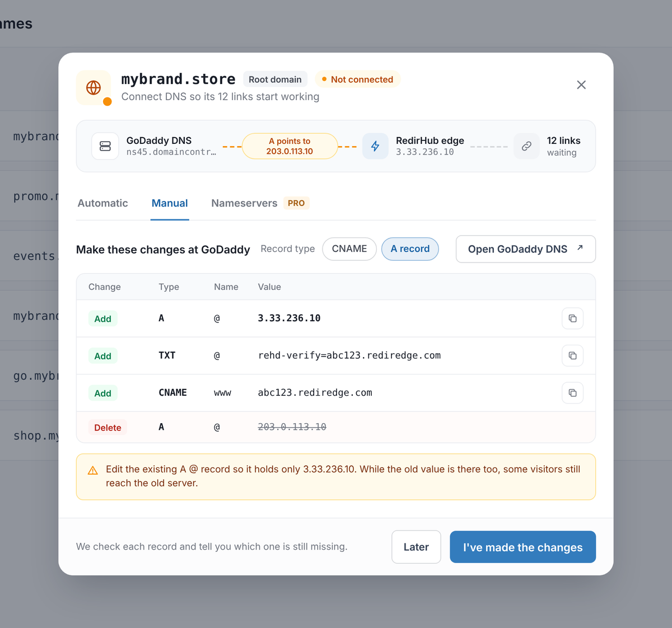Image resolution: width=672 pixels, height=628 pixels.
Task: Copy the CNAME www record value
Action: pos(572,393)
